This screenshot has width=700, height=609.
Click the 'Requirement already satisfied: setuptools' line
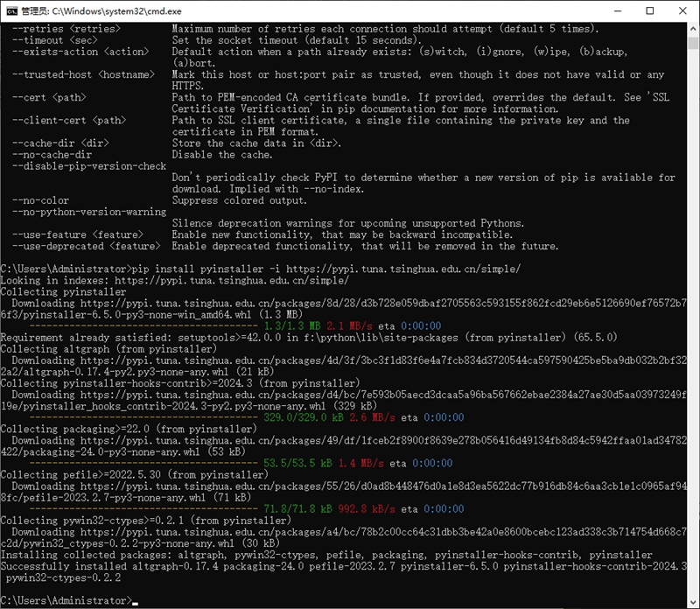tap(309, 338)
